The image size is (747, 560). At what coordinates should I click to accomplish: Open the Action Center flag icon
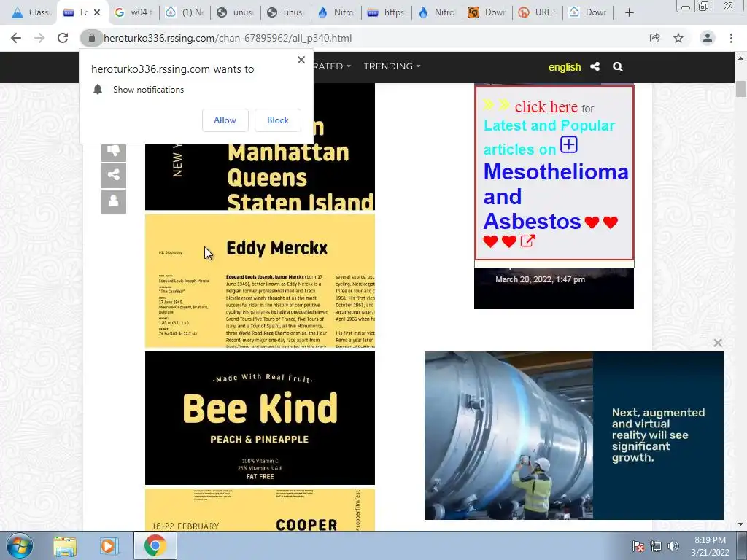(638, 546)
